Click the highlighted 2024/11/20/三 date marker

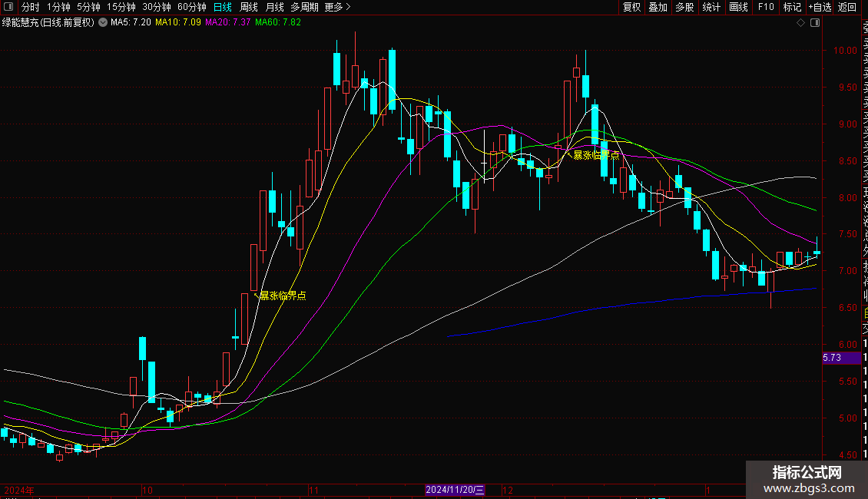pyautogui.click(x=455, y=490)
